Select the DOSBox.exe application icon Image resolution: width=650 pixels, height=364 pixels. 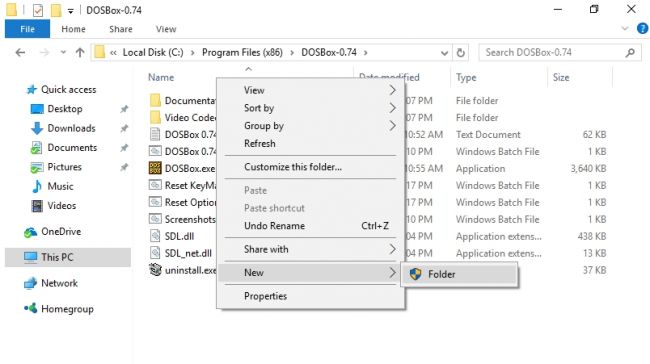point(155,168)
